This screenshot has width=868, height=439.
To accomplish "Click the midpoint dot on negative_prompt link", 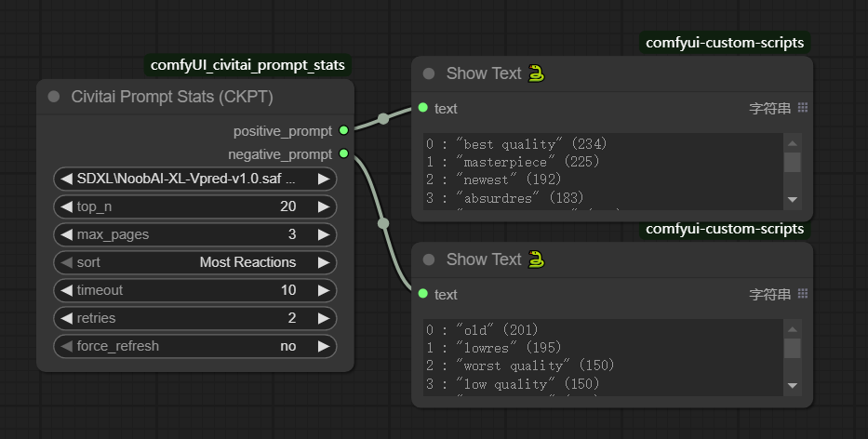I will point(383,223).
